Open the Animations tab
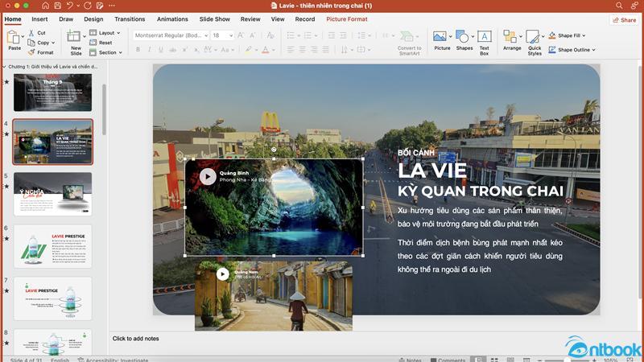The image size is (644, 362). pos(172,19)
